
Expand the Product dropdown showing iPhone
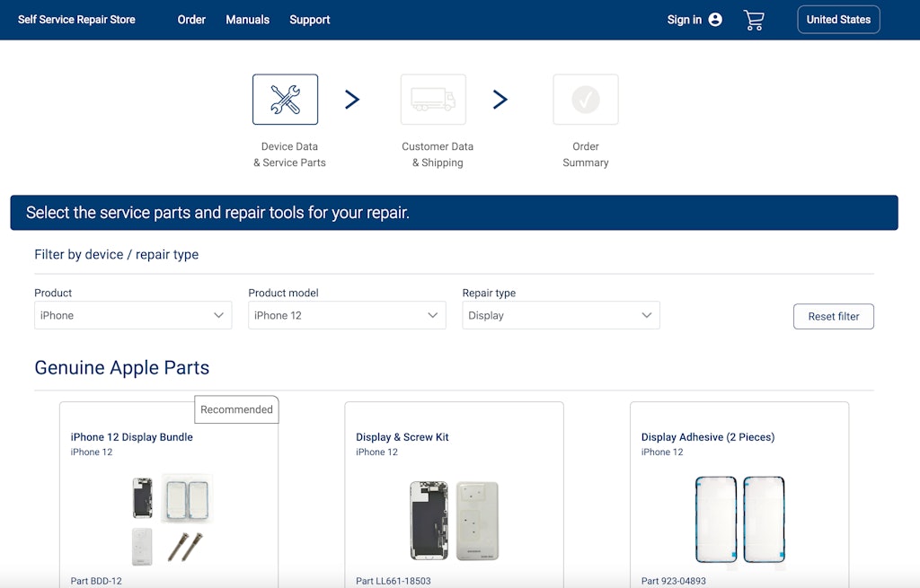click(132, 315)
